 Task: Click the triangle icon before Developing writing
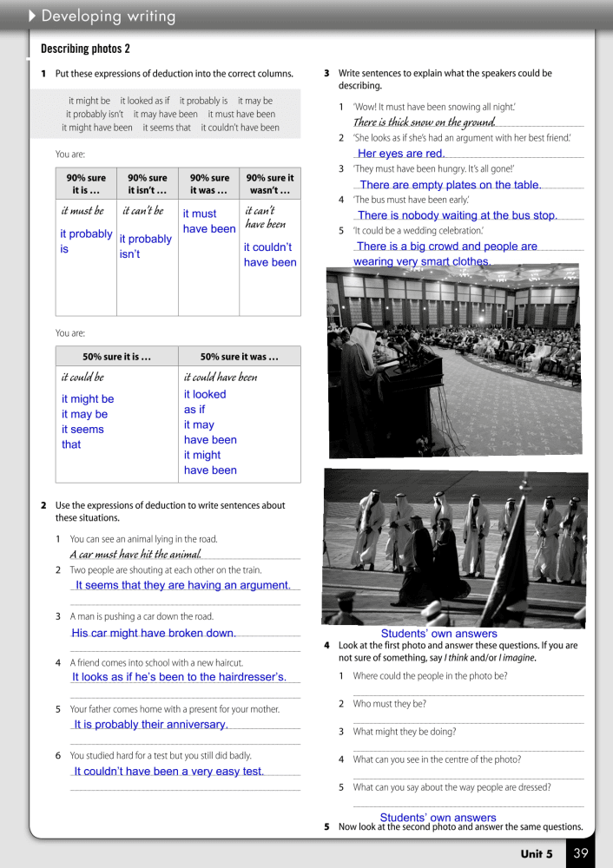pos(32,16)
